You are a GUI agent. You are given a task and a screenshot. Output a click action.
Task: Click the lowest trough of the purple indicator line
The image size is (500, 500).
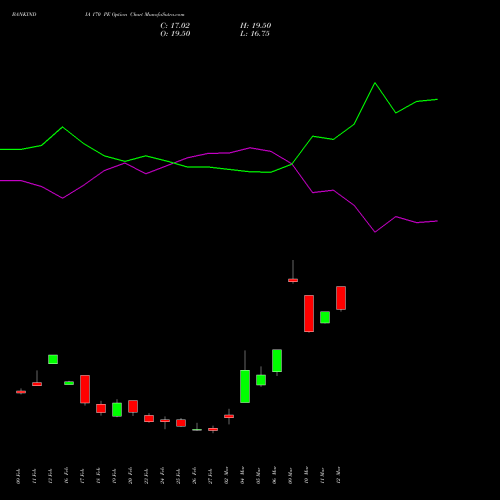point(375,232)
